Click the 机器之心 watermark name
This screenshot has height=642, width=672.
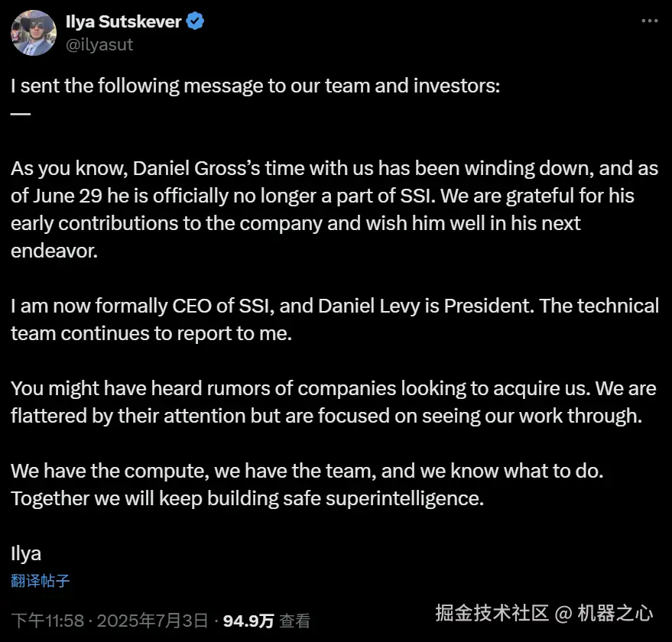(615, 612)
